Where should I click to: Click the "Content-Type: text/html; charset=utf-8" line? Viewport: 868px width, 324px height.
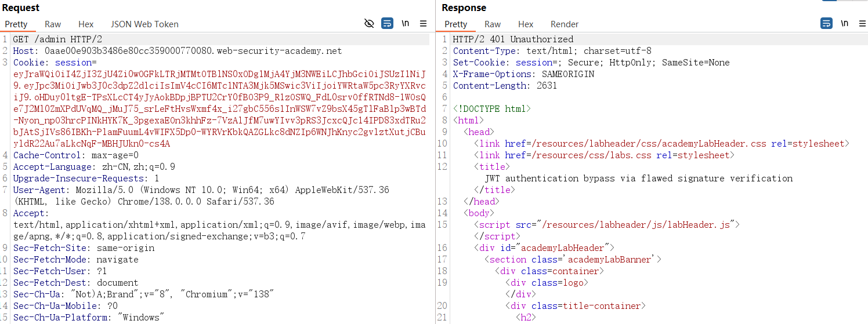coord(552,51)
